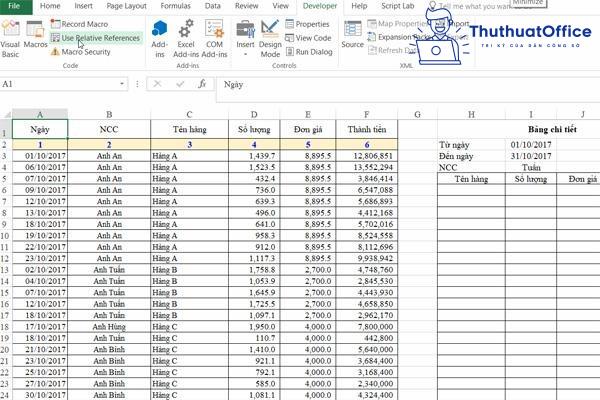Open COM Add-ins dialog
600x400 pixels.
(x=214, y=39)
